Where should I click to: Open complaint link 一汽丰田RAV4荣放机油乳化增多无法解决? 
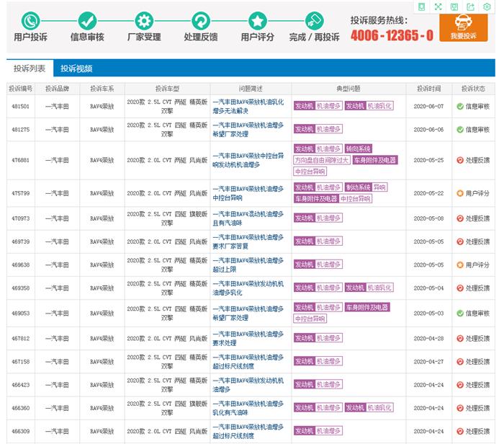248,106
